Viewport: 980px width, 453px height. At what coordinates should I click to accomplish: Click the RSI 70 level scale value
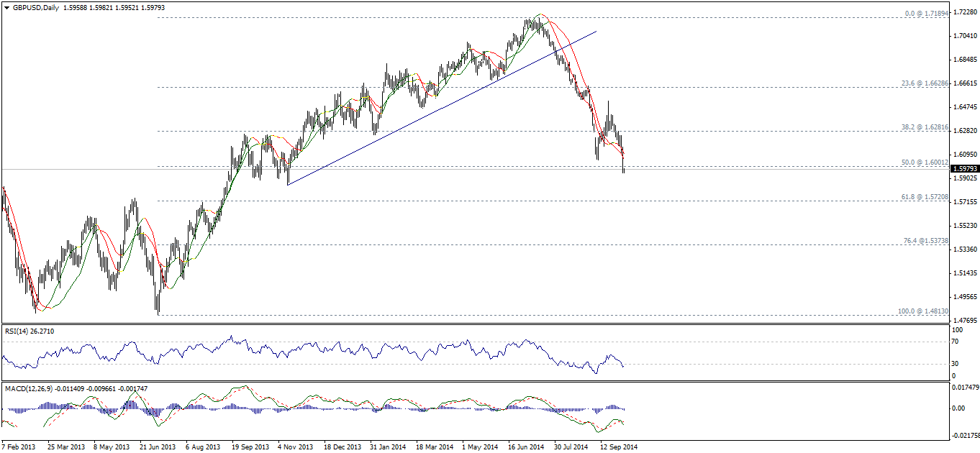[956, 341]
